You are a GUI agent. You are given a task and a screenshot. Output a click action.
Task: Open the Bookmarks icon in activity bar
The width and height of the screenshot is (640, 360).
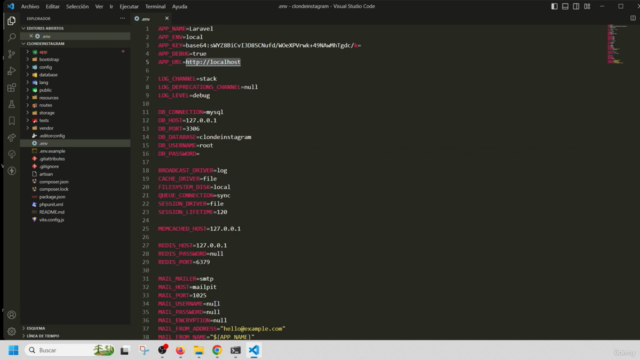pyautogui.click(x=11, y=121)
